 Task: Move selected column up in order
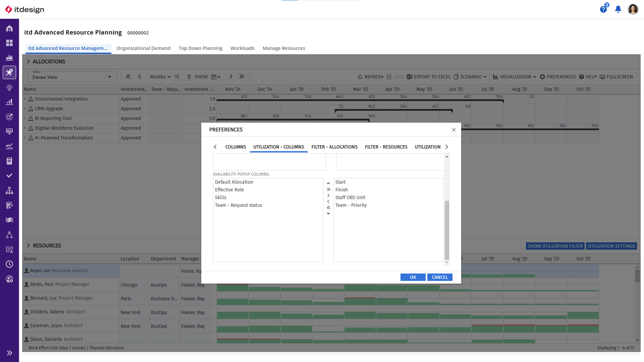pos(328,183)
